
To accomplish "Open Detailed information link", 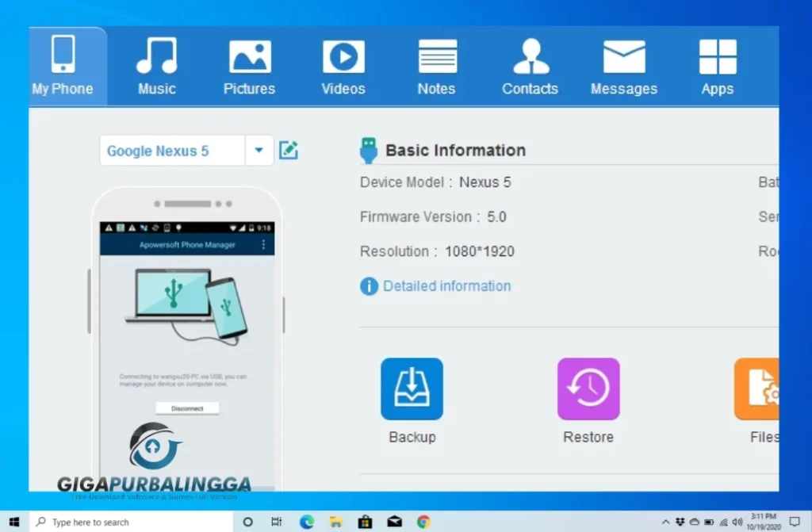I will 446,286.
